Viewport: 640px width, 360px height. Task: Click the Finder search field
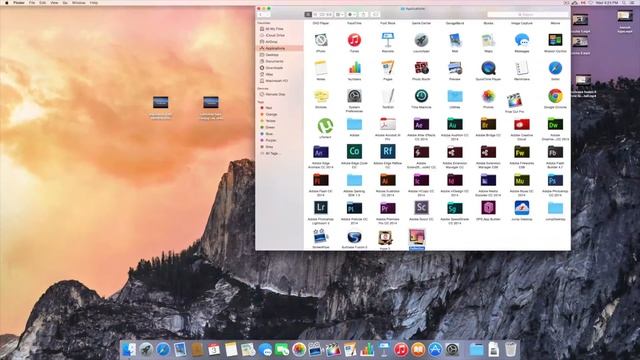(527, 14)
